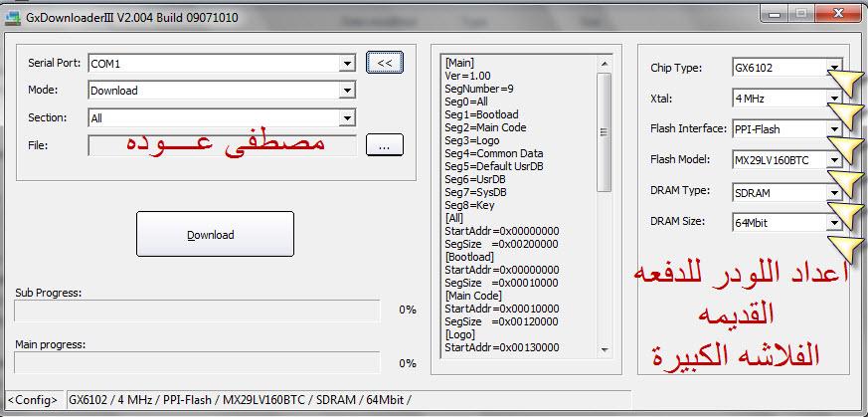Select the [Main Code] section header line
The width and height of the screenshot is (868, 417).
473,296
